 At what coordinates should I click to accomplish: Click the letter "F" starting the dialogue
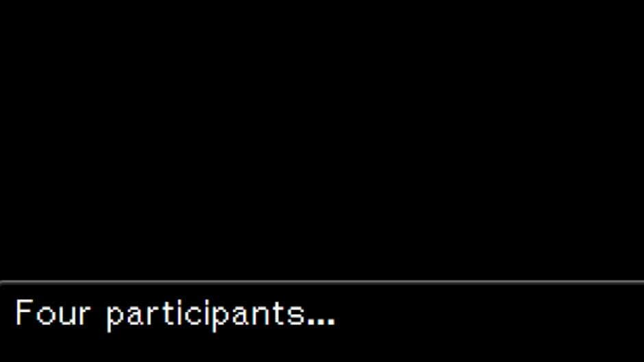[24, 313]
